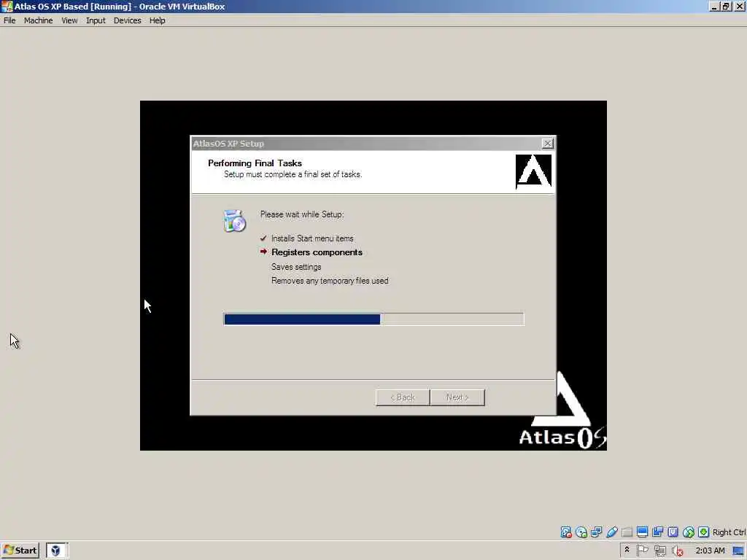Click the Show Desktop button in tray
Viewport: 747px width, 560px height.
point(738,551)
